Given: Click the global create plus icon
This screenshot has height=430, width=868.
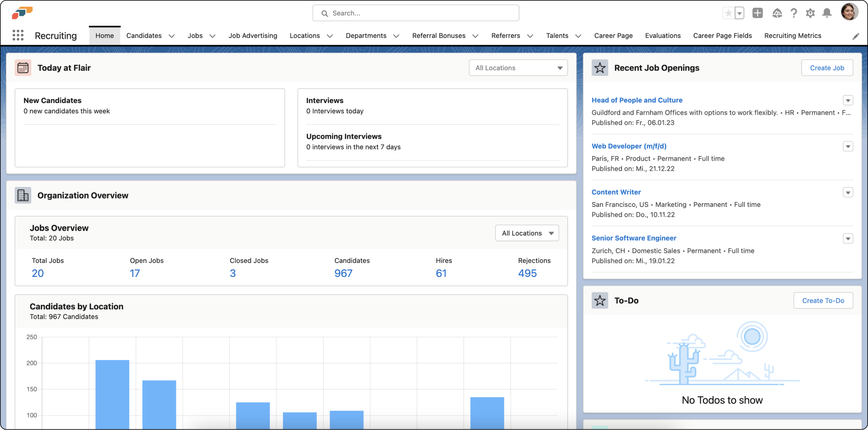Looking at the screenshot, I should coord(758,13).
